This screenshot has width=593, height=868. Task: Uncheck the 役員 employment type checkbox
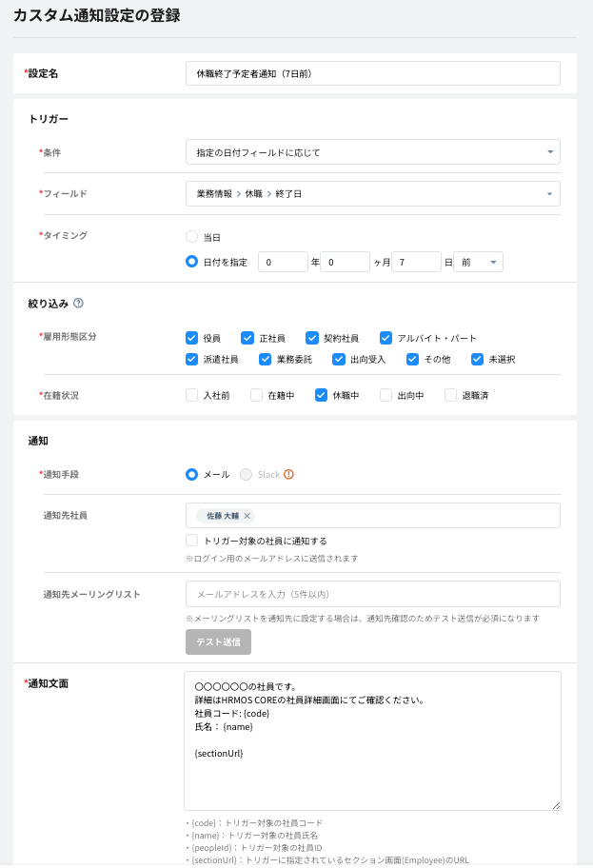(191, 338)
